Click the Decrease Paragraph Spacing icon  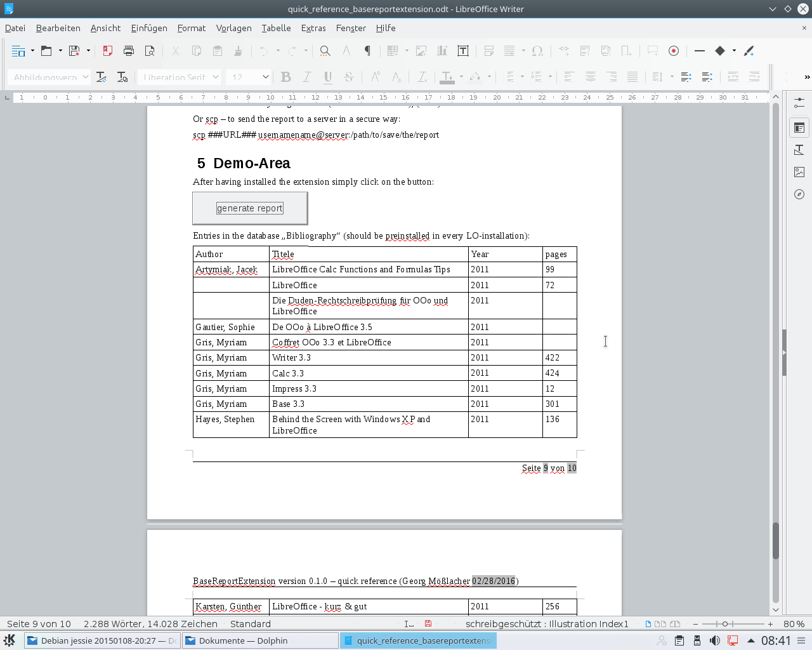[x=707, y=77]
